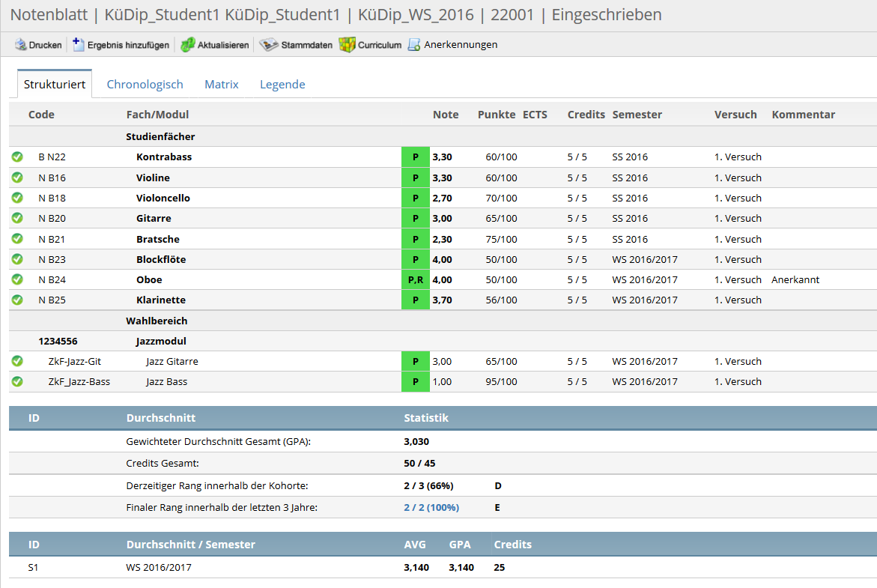Click green P status badge for Violine
877x588 pixels.
pos(416,178)
